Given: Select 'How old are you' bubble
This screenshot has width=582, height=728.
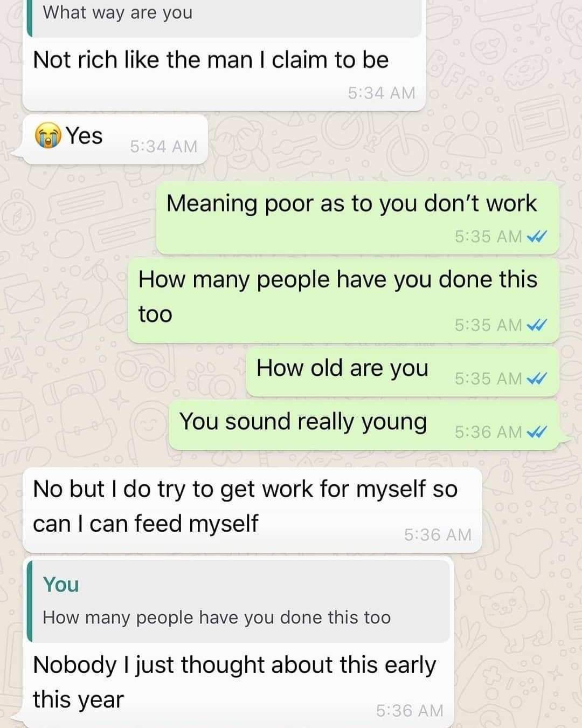Looking at the screenshot, I should [402, 372].
